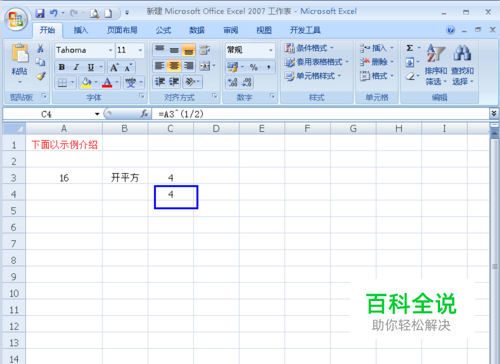Open the phonetic guide button
500x364 pixels.
coord(130,82)
